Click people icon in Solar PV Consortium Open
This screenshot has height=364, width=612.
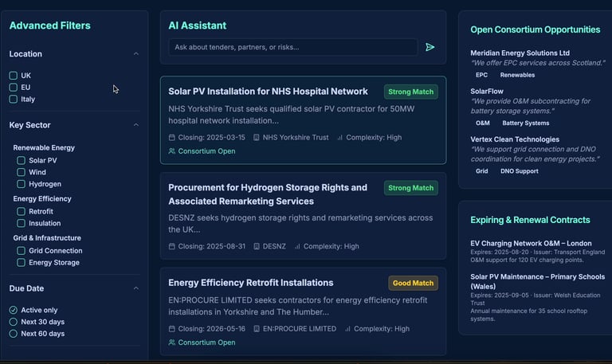pos(172,151)
